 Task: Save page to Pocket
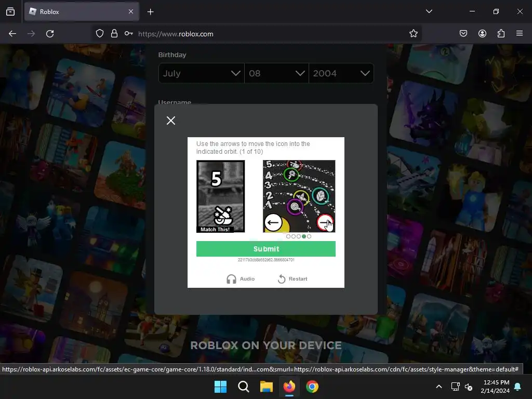point(463,34)
